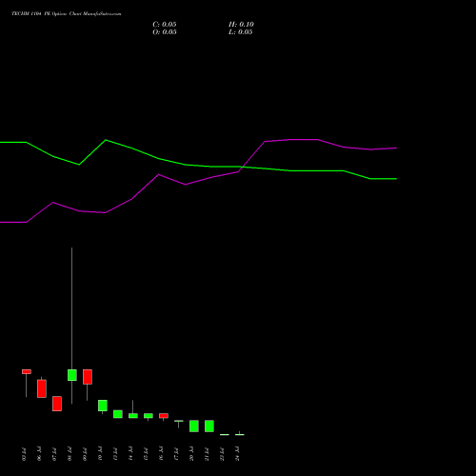Select the high value "H: 0.10"
This screenshot has height=476, width=476.
tap(241, 25)
